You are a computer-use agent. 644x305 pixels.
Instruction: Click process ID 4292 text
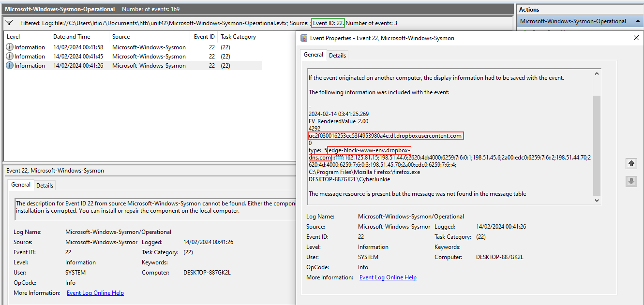tap(315, 129)
